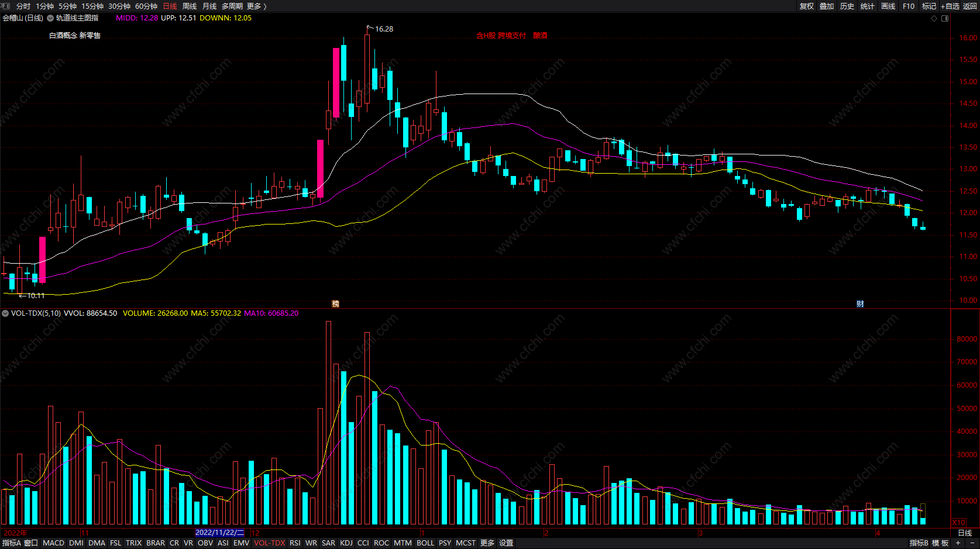Select the DMA indicator
The width and height of the screenshot is (980, 549).
[97, 543]
